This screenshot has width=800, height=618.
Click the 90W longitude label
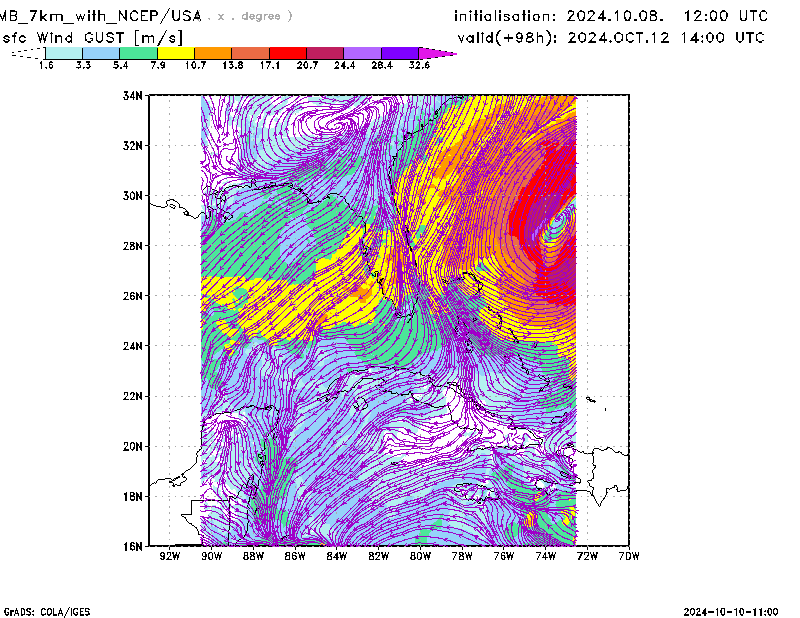click(x=212, y=556)
